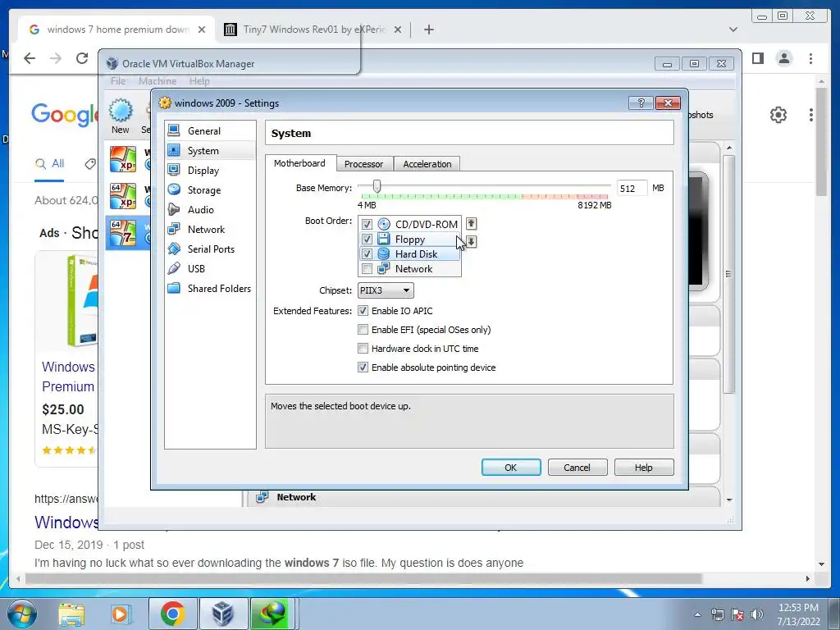Switch to the Processor tab

coord(363,164)
